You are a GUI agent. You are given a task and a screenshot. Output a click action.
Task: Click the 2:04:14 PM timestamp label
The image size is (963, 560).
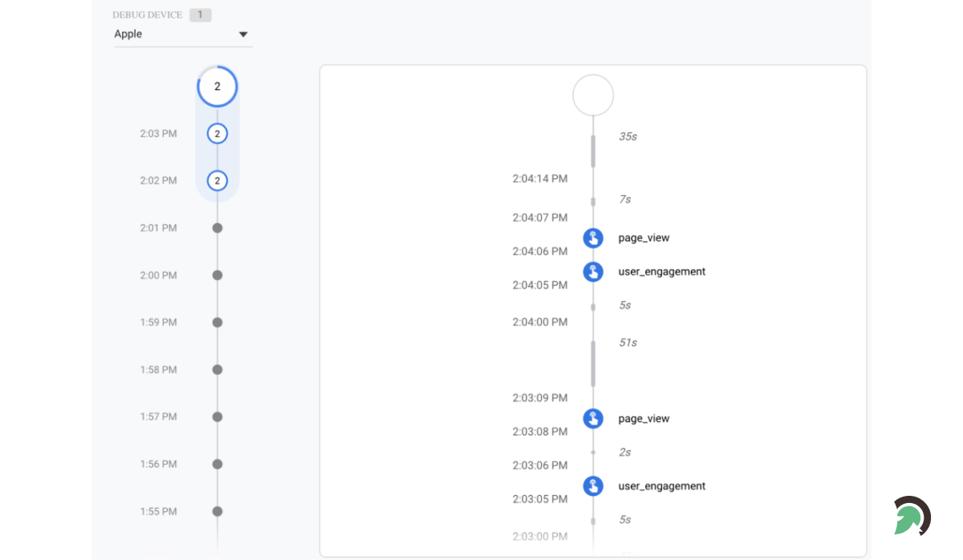[x=539, y=178]
